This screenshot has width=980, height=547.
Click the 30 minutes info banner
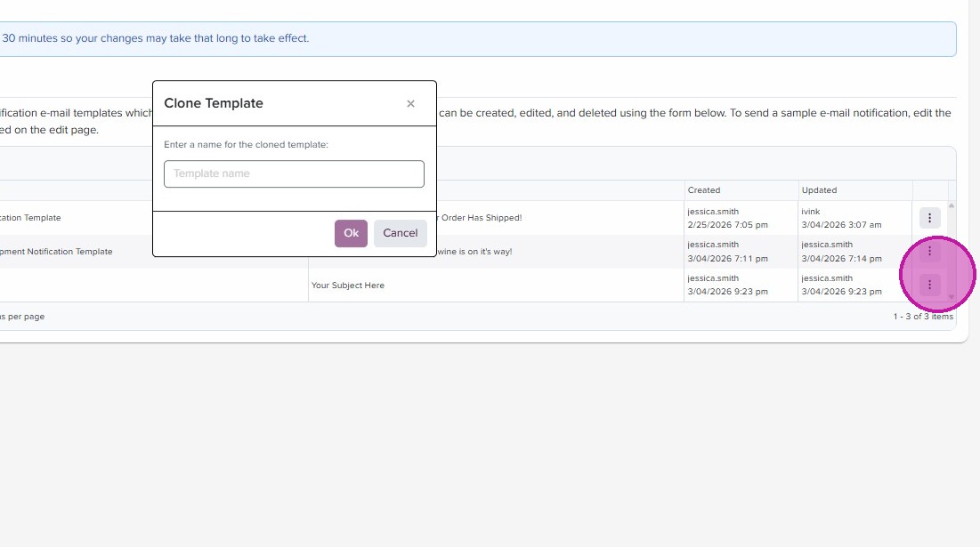tap(156, 39)
